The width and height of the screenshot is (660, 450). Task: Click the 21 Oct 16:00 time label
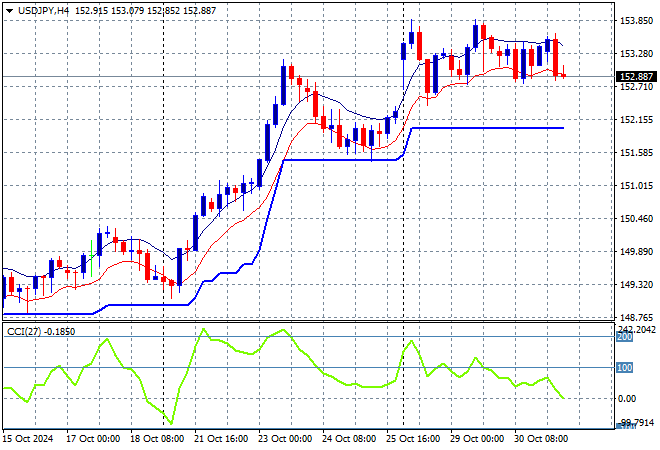221,439
